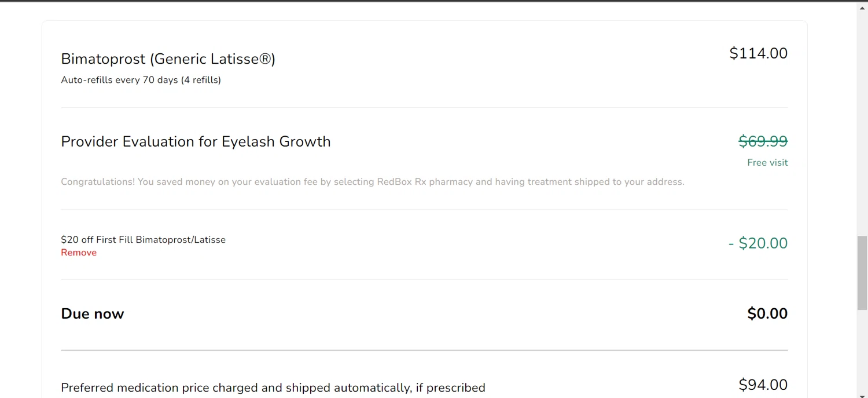Click the $0.00 due now total
This screenshot has height=398, width=868.
pyautogui.click(x=767, y=314)
